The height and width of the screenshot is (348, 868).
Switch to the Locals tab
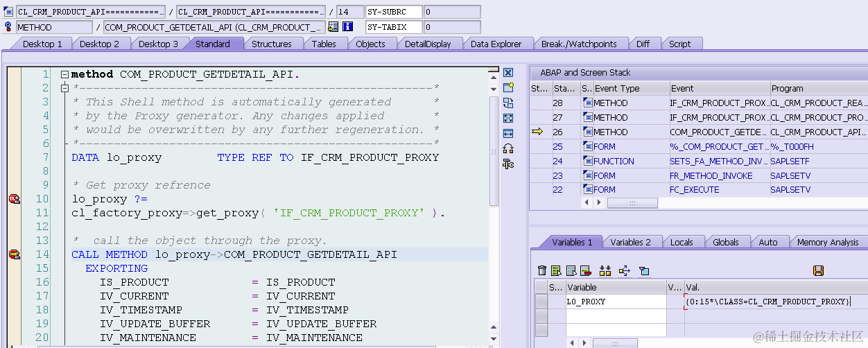coord(682,242)
